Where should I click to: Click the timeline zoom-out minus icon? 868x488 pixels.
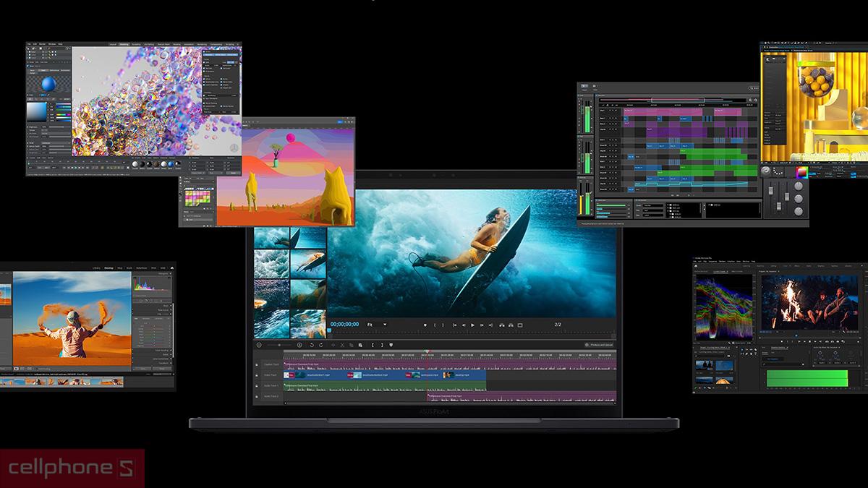tap(259, 345)
